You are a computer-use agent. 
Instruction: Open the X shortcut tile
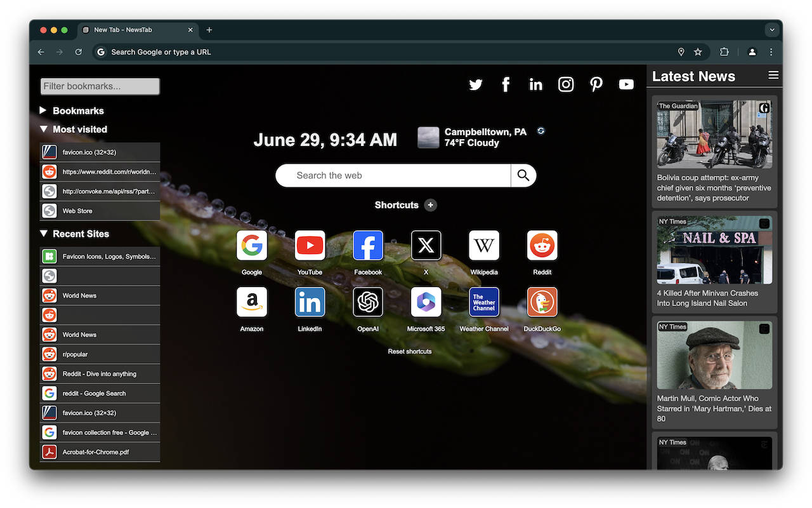click(426, 246)
